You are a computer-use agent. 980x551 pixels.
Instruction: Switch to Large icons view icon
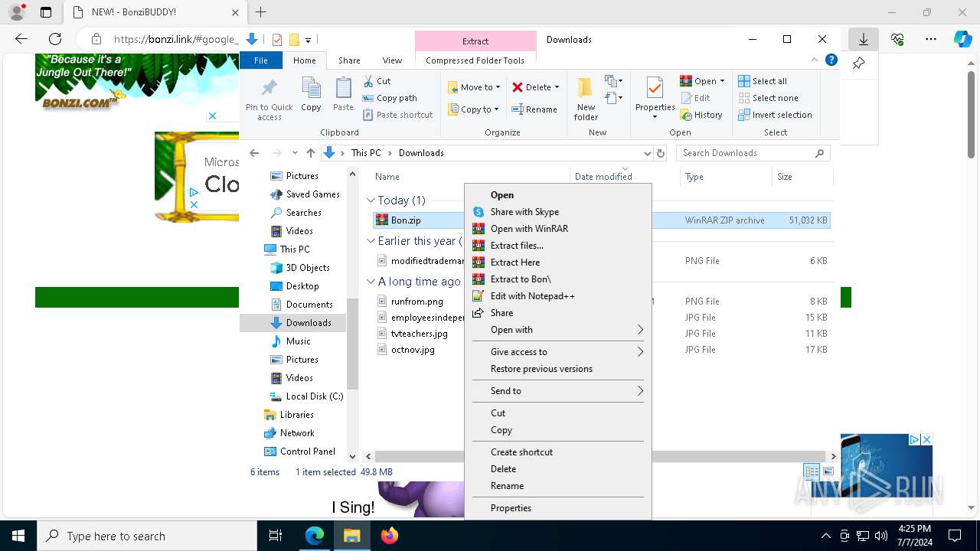point(828,472)
